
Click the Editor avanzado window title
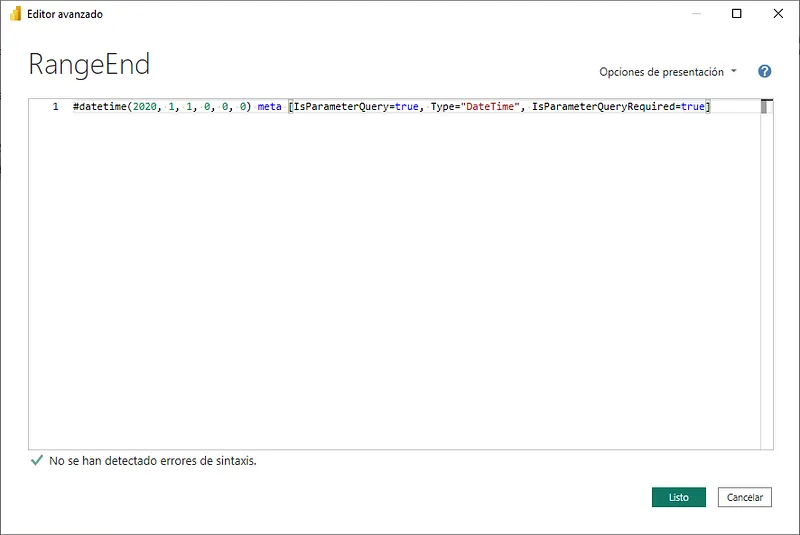(65, 14)
